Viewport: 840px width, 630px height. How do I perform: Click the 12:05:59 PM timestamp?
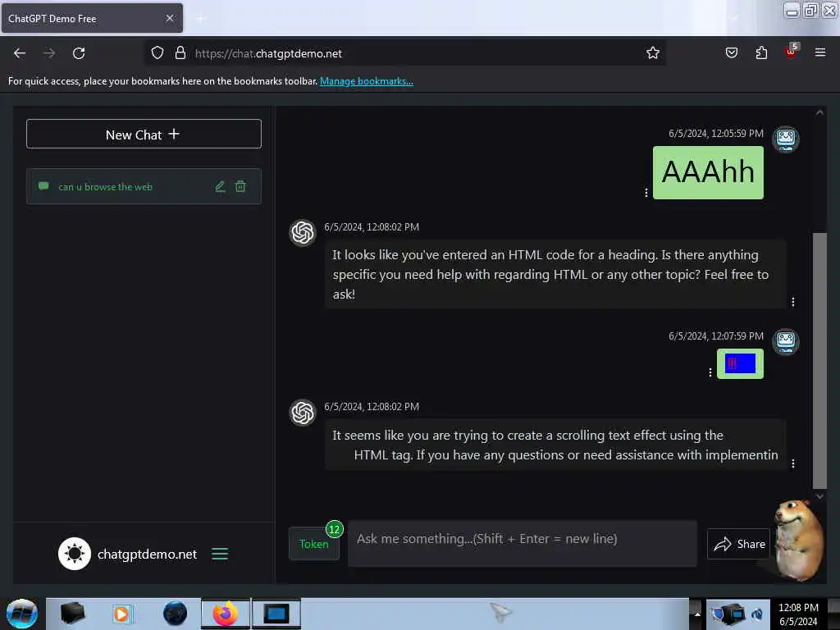[715, 134]
